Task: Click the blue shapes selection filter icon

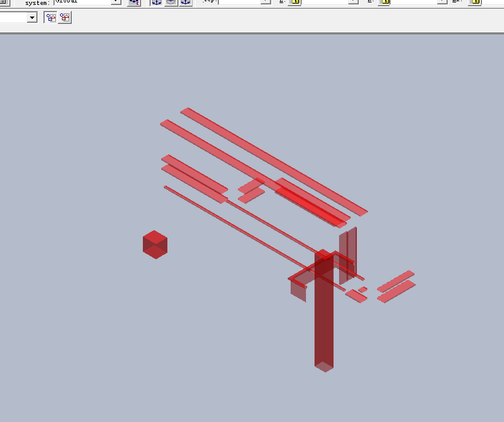Action: coord(51,17)
